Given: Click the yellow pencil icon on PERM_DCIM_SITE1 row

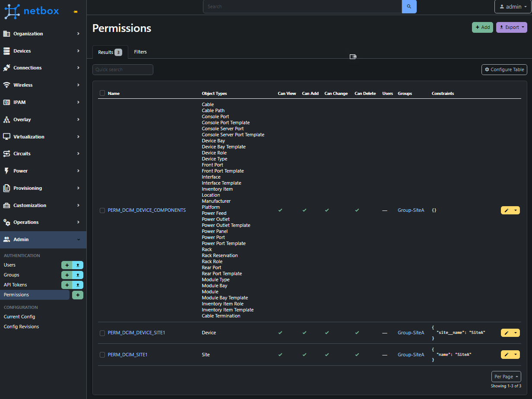Looking at the screenshot, I should coord(507,354).
